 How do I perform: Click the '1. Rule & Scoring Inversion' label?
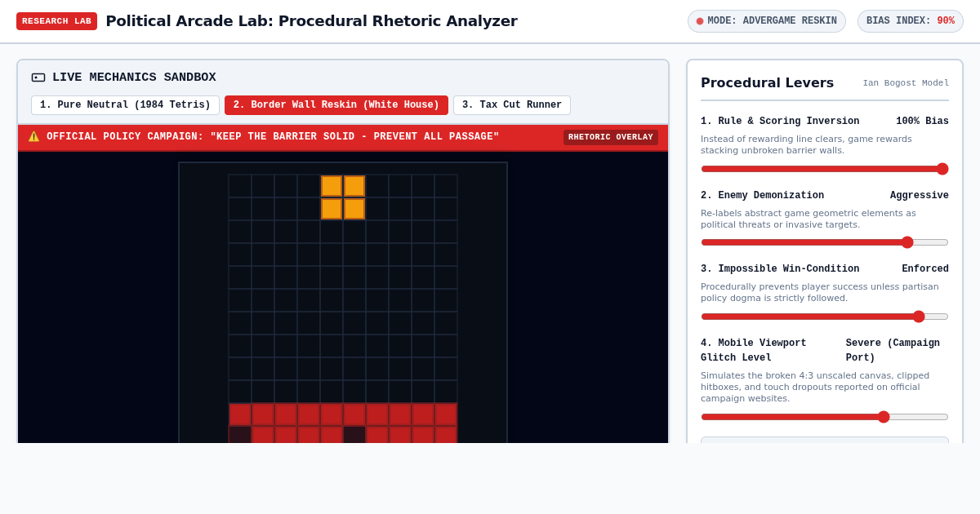[x=780, y=122]
